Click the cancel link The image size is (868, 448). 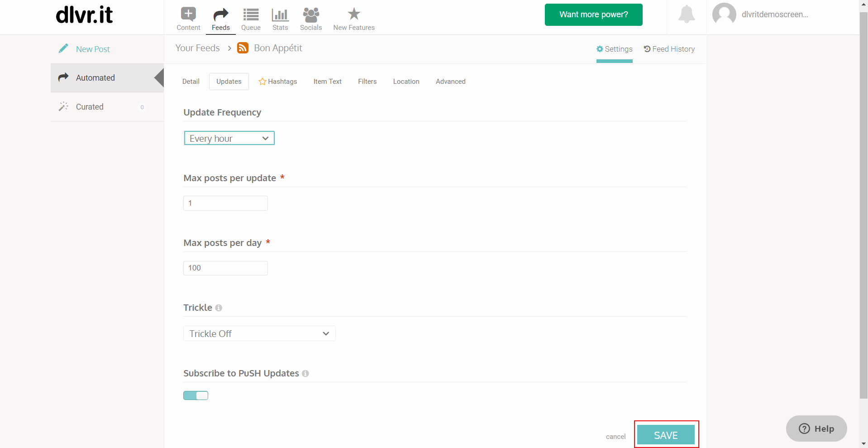[616, 437]
